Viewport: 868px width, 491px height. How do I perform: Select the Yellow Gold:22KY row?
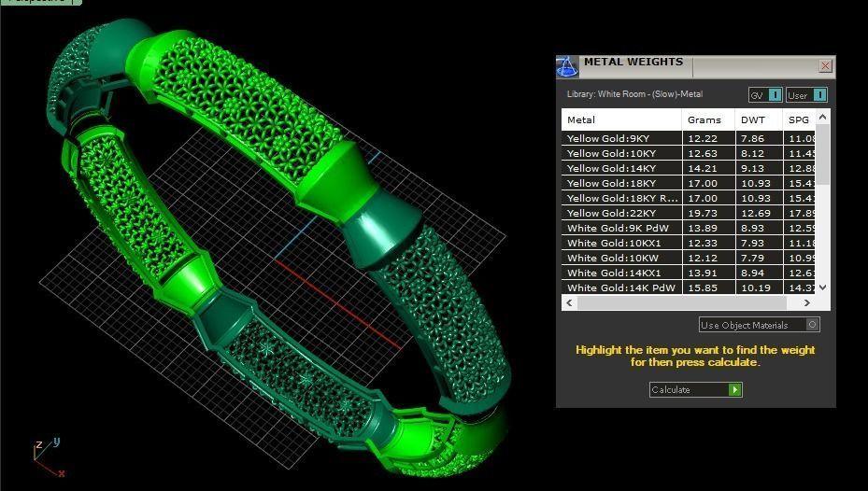coord(689,213)
